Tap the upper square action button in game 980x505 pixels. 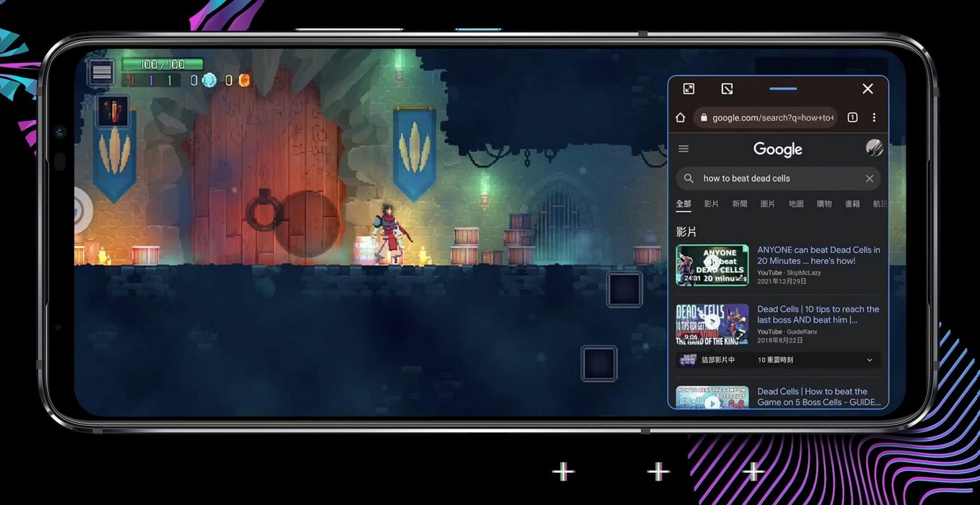(x=624, y=290)
